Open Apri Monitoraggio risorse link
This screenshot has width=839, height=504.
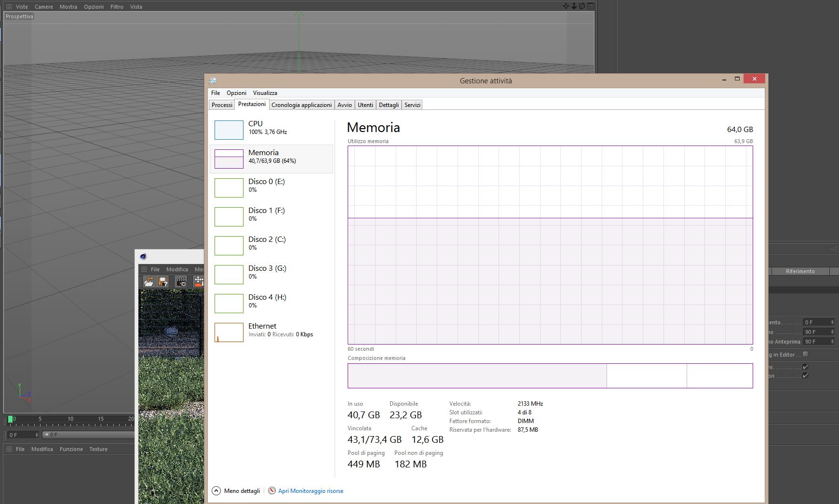311,491
